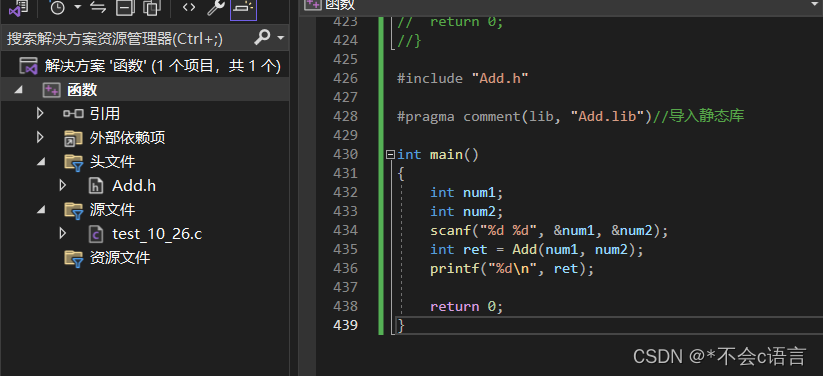Image resolution: width=823 pixels, height=376 pixels.
Task: Select the 引用 tree item
Action: click(104, 113)
